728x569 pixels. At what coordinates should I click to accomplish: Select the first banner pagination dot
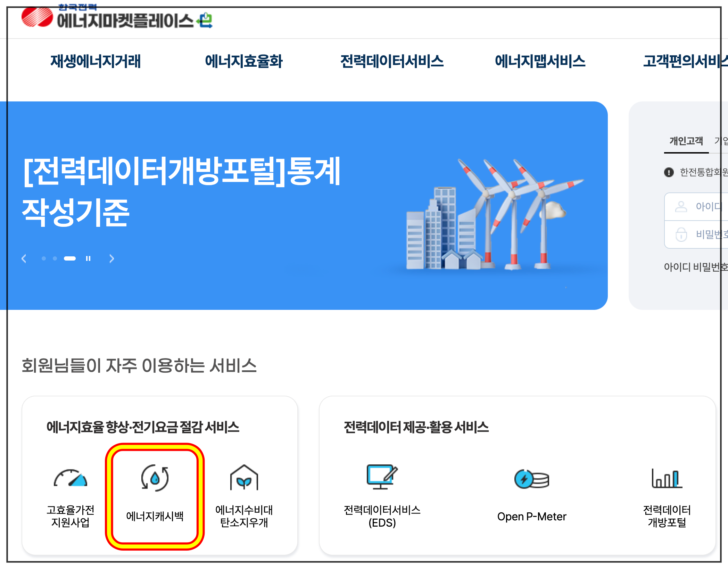(44, 258)
